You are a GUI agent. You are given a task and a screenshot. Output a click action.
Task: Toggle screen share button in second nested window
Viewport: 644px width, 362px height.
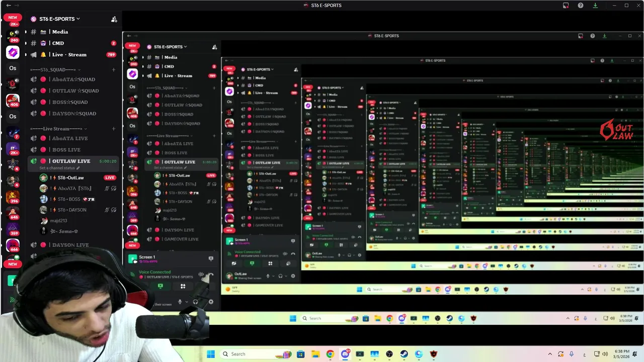252,263
